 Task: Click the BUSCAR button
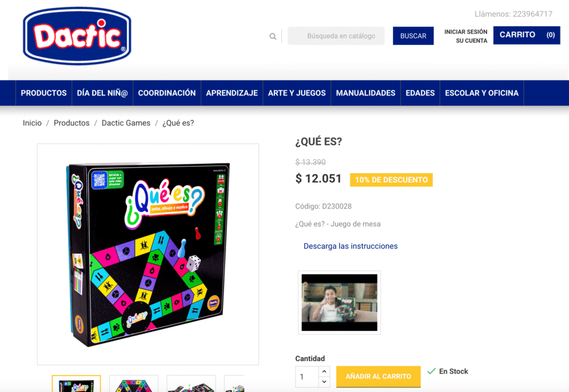pyautogui.click(x=413, y=36)
